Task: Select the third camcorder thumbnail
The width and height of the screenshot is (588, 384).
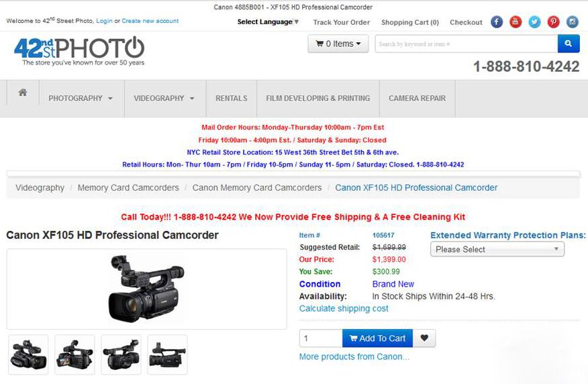Action: 121,354
